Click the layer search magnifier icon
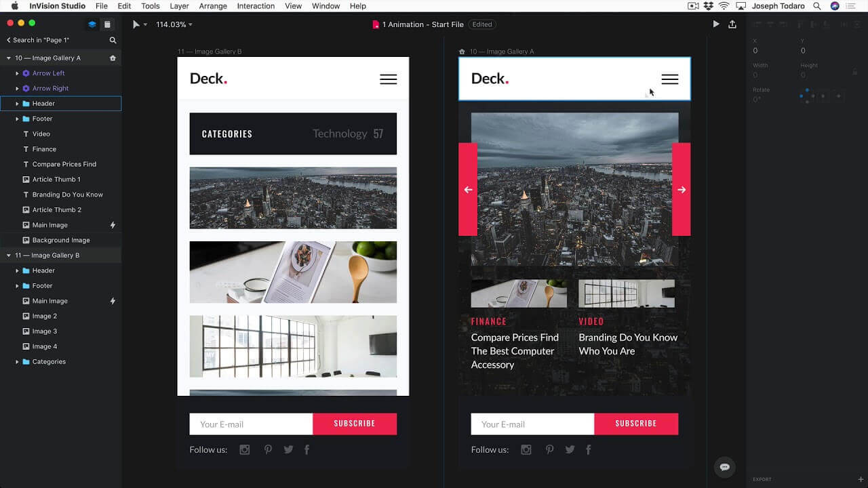 113,41
